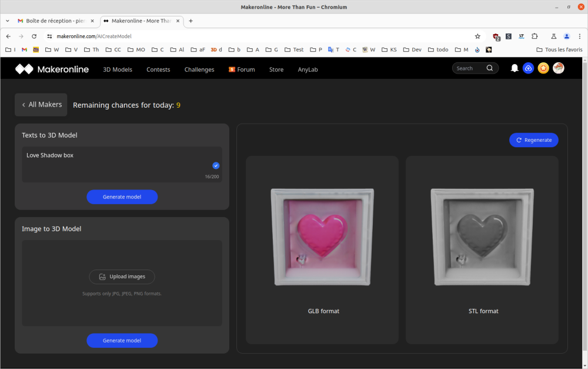Open the Wikipedia W bookmark

pos(368,49)
